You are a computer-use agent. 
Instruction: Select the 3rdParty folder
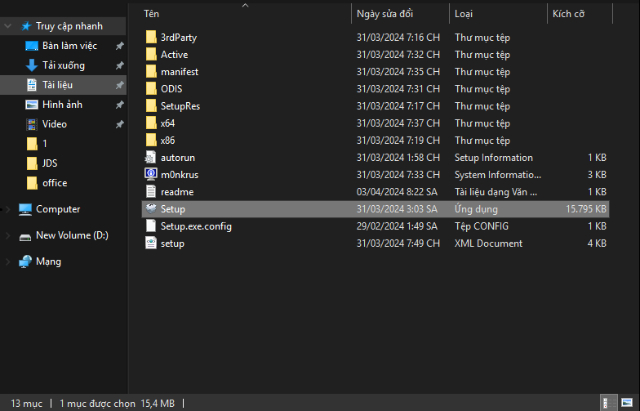tap(178, 37)
